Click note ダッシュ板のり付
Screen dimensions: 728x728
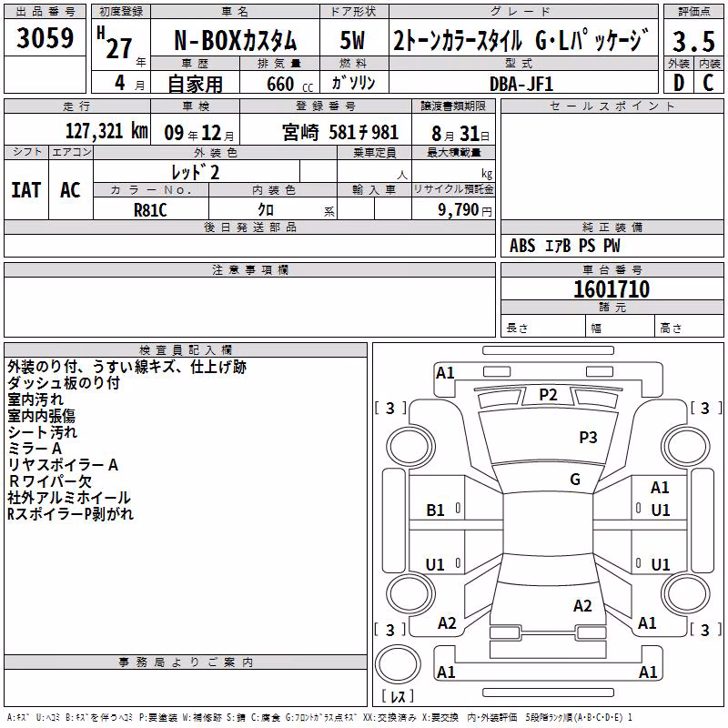(x=64, y=383)
